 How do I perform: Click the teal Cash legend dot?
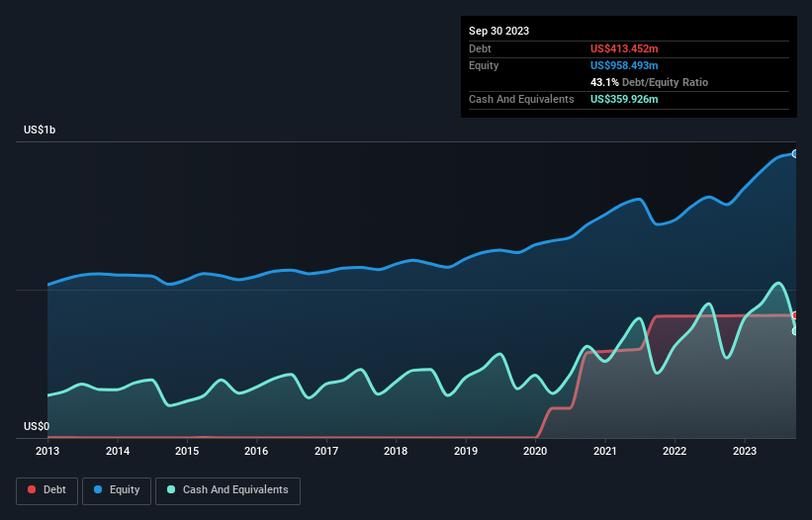[x=171, y=489]
